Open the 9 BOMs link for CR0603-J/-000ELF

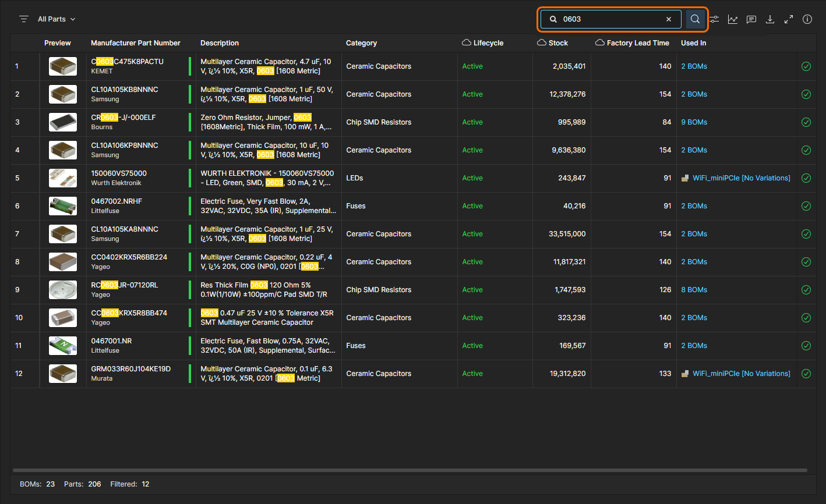coord(694,122)
